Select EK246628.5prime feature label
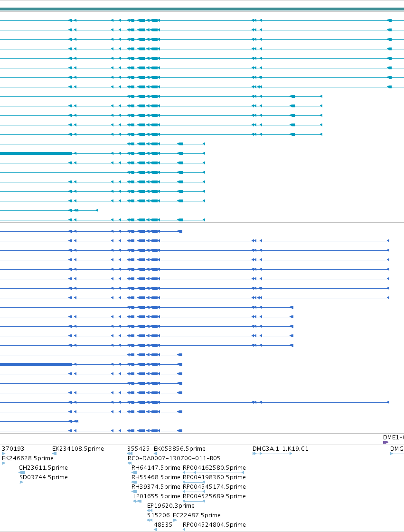This screenshot has height=532, width=404. pyautogui.click(x=28, y=458)
